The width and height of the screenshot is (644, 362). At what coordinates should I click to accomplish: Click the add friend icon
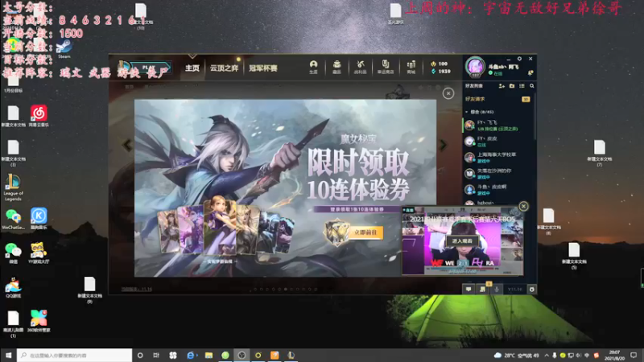(502, 86)
